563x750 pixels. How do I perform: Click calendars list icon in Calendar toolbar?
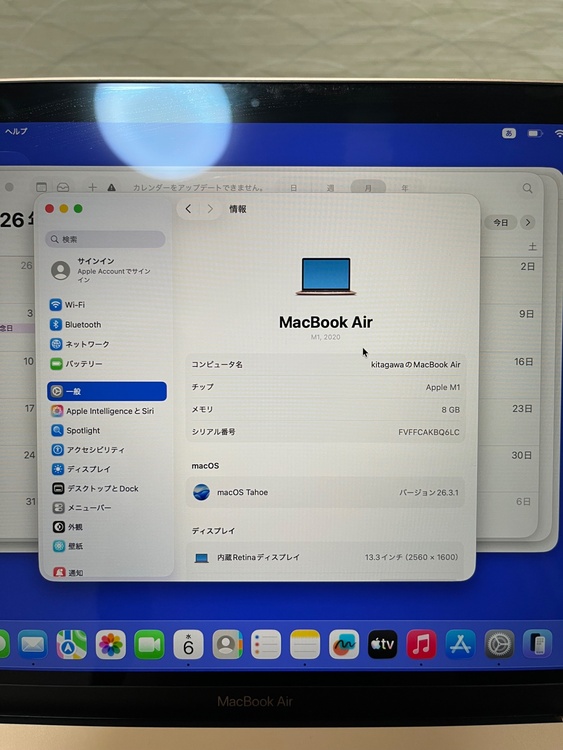[x=42, y=188]
